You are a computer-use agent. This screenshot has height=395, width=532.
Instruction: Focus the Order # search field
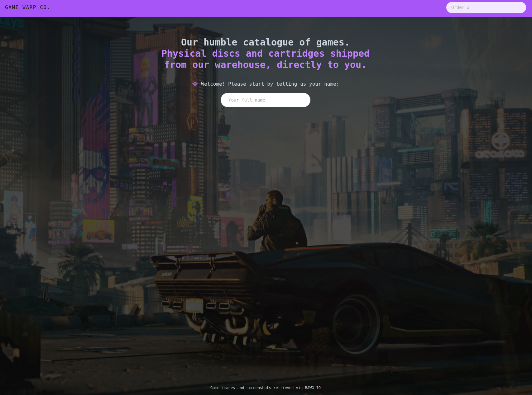tap(486, 7)
